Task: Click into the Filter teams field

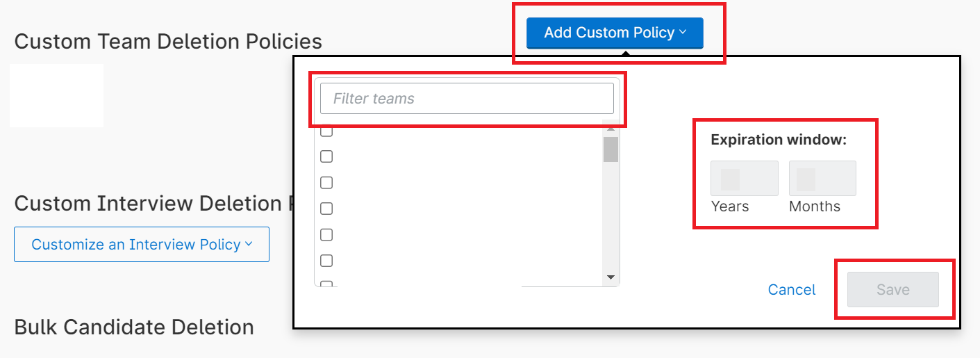Action: tap(467, 99)
